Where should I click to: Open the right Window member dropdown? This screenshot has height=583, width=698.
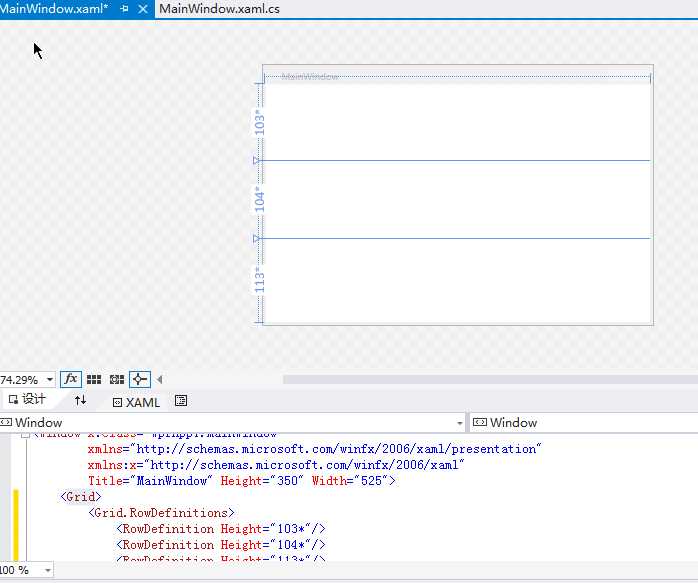click(584, 422)
